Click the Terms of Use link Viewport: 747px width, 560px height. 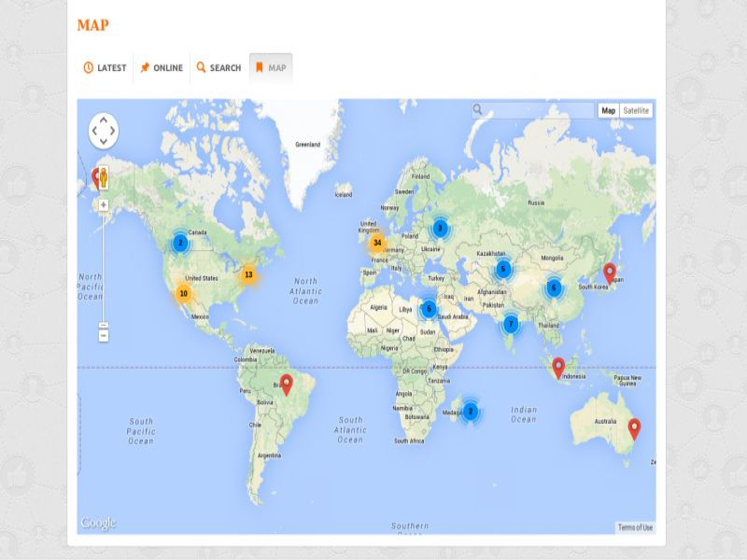click(x=635, y=527)
